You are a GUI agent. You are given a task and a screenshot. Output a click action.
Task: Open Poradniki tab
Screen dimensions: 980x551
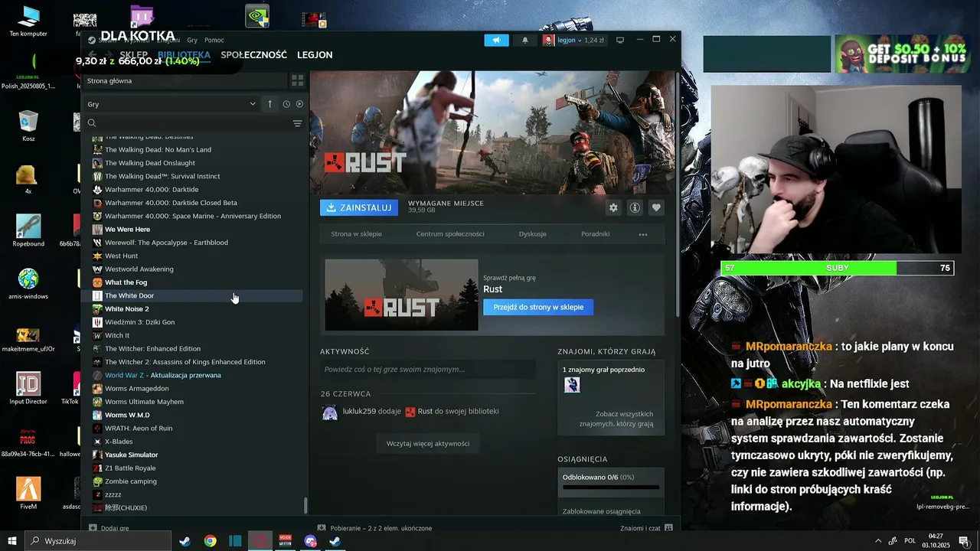[595, 234]
